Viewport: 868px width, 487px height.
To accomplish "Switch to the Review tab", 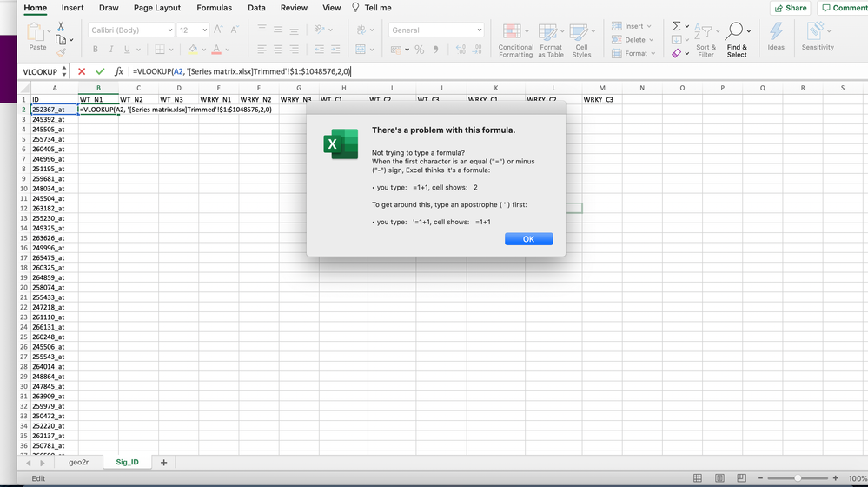I will click(294, 8).
